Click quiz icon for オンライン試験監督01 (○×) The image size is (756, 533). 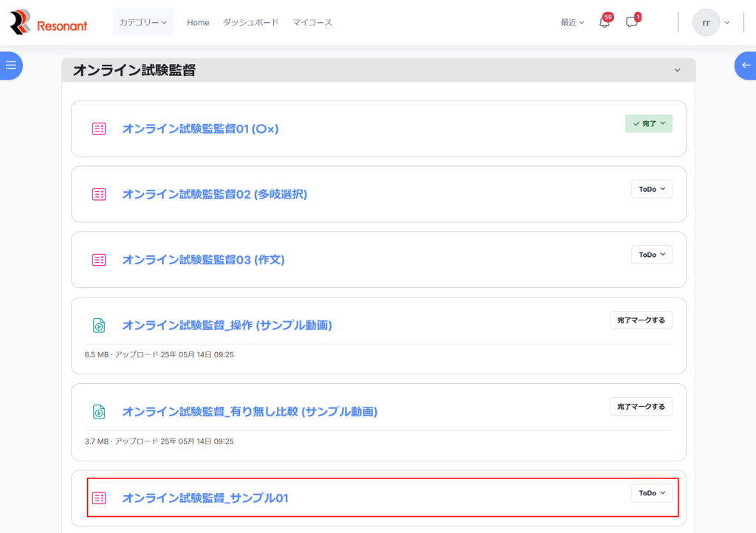(99, 128)
